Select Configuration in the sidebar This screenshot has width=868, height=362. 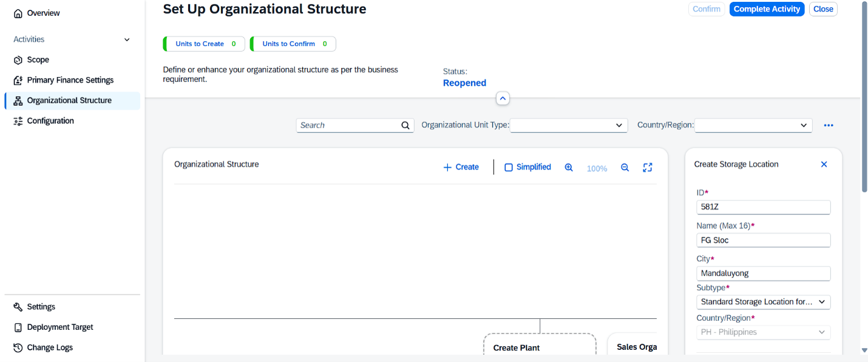(44, 121)
